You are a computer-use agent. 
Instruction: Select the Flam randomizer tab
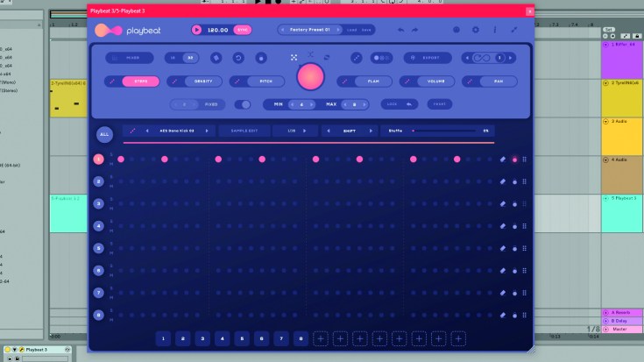point(373,82)
